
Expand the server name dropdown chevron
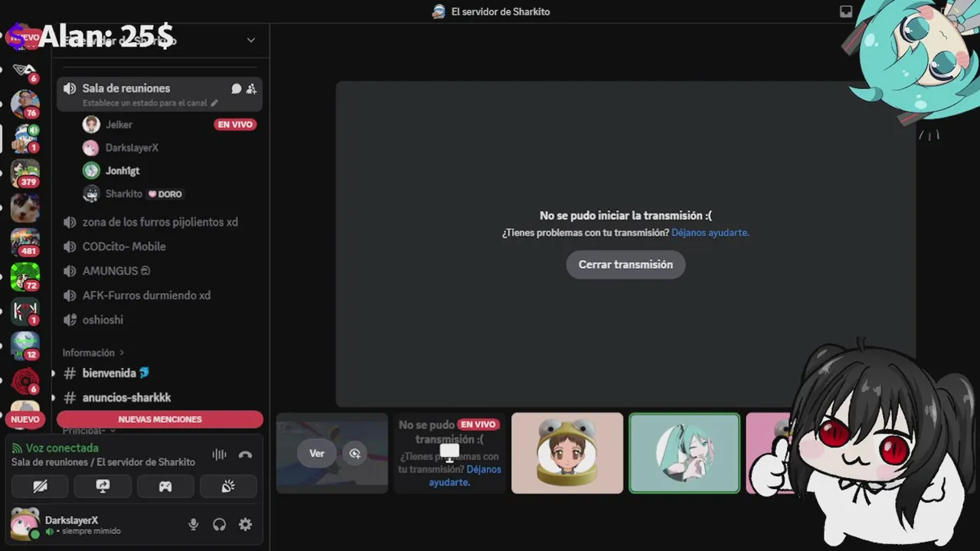(250, 40)
